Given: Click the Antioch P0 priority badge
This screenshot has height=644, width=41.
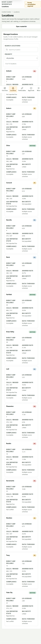Looking at the screenshot, I should [35, 71].
